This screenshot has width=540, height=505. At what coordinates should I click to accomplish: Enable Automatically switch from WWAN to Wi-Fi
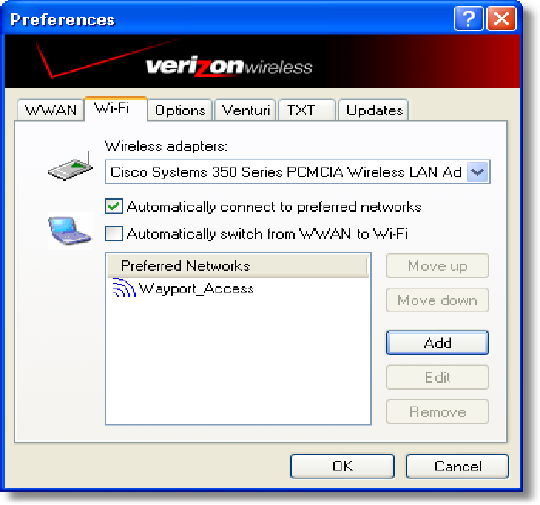pyautogui.click(x=114, y=234)
